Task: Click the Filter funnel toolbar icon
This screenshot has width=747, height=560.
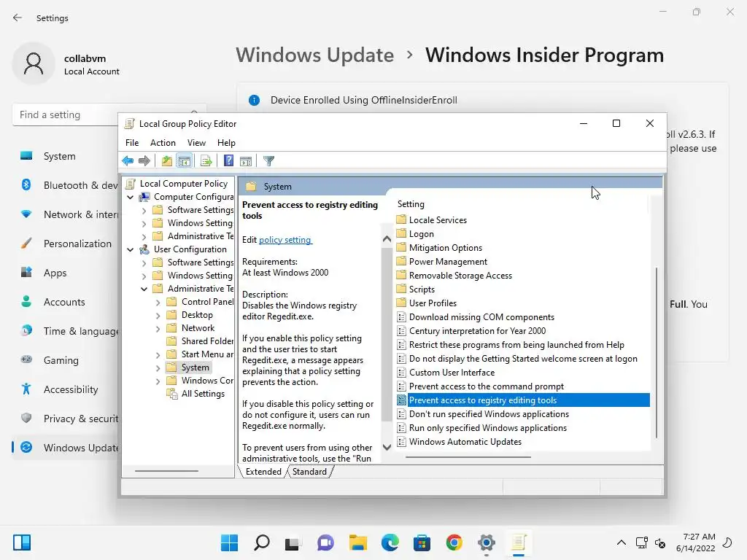Action: coord(268,161)
